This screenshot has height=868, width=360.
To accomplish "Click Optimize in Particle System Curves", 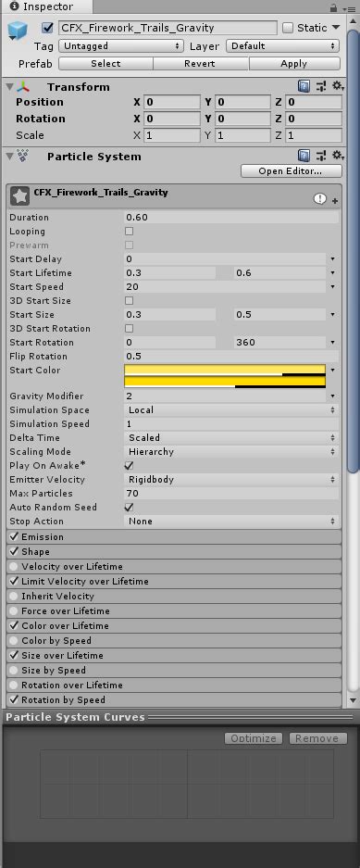I will (x=254, y=738).
